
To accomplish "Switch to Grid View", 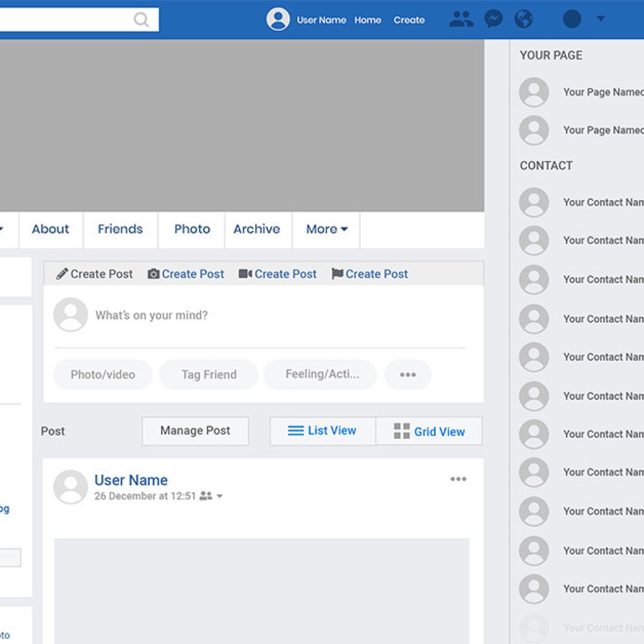I will [429, 431].
